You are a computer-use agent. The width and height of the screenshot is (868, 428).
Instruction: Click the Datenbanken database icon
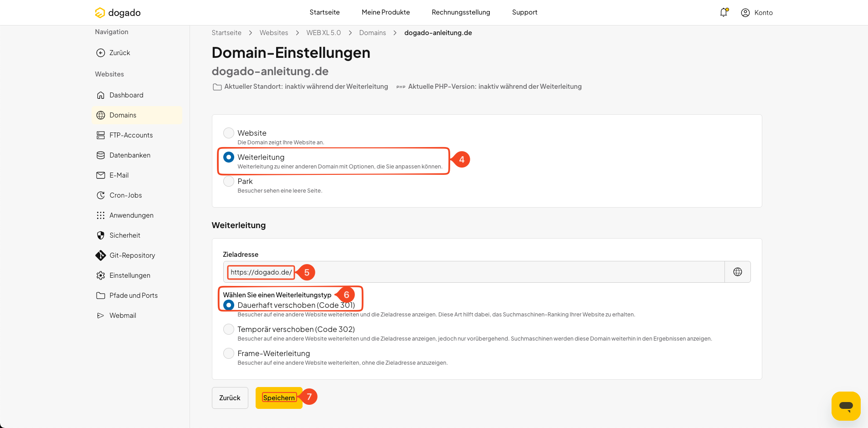pos(101,155)
